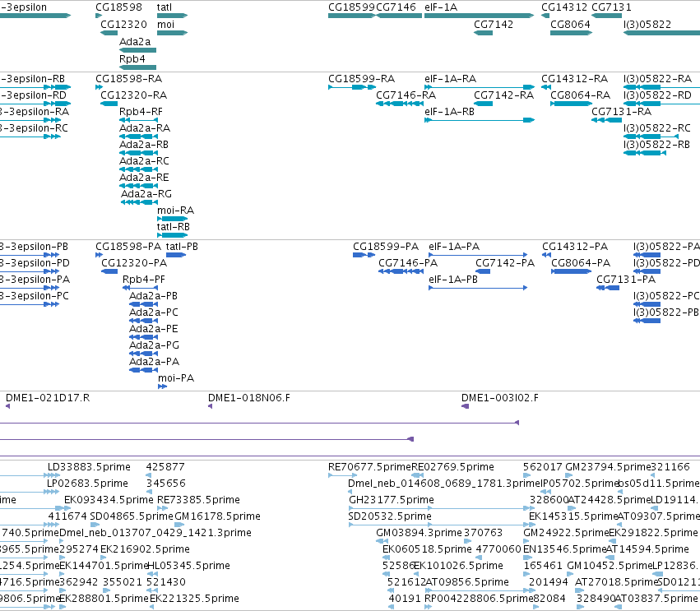
Task: Select the Ada2a-PC protein label
Action: tap(154, 312)
